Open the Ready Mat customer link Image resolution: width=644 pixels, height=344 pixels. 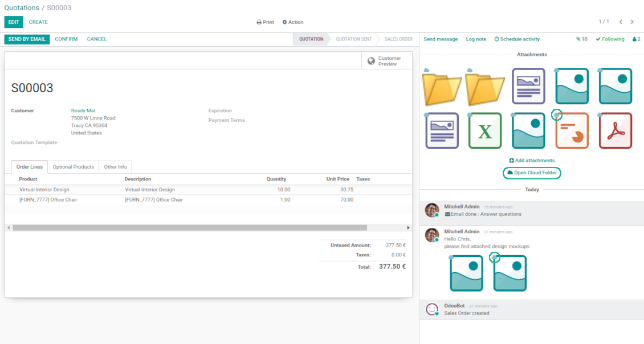[83, 110]
